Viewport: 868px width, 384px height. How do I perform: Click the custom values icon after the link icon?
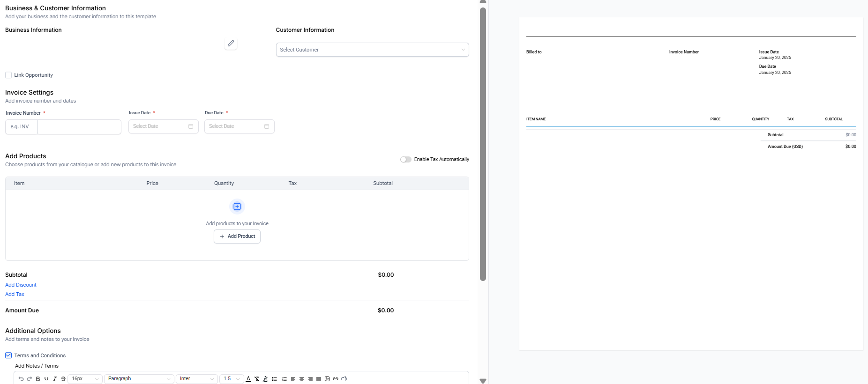[x=344, y=379]
